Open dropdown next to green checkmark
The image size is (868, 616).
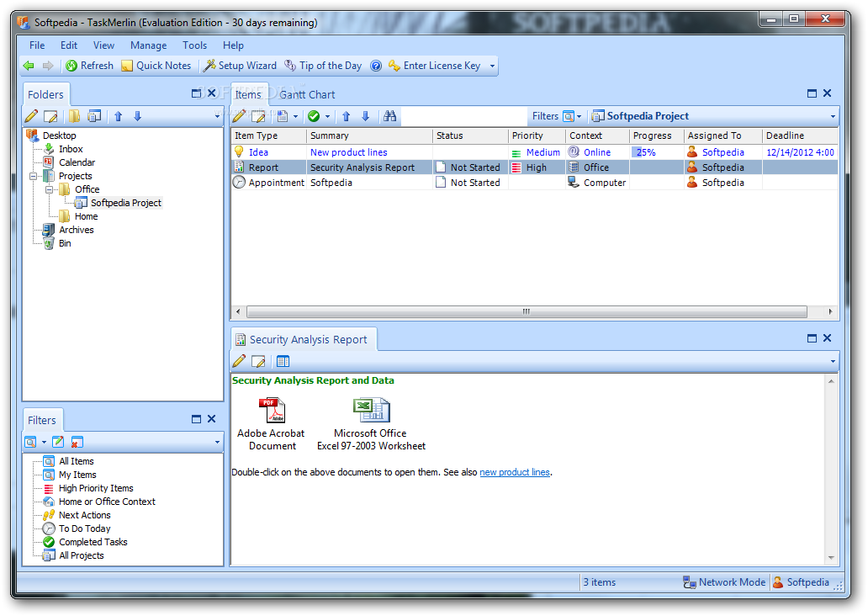point(327,116)
